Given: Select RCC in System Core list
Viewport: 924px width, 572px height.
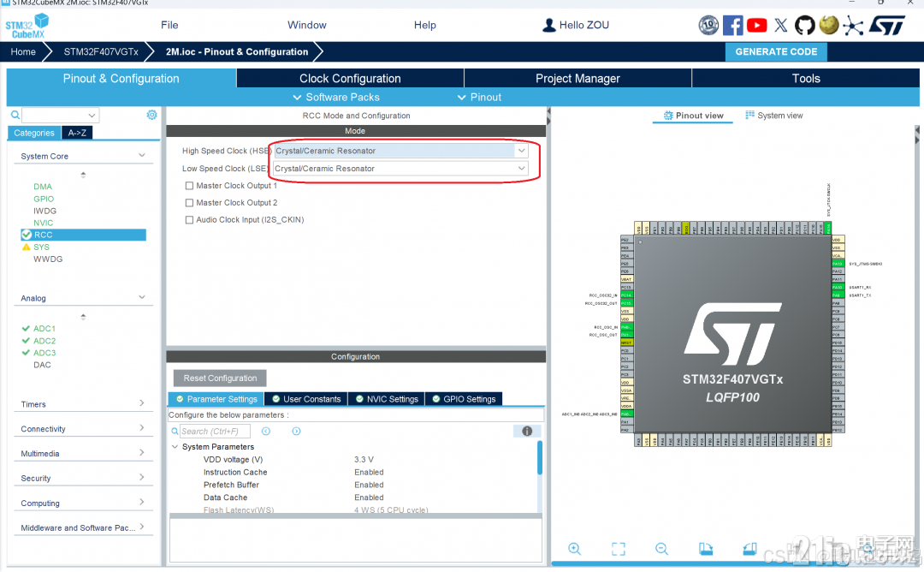Looking at the screenshot, I should (83, 235).
